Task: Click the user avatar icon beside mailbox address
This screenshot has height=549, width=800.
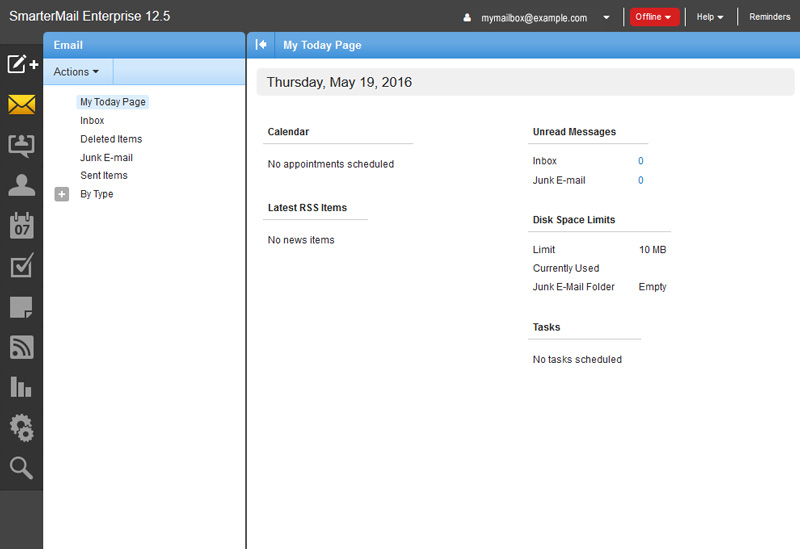Action: tap(467, 18)
